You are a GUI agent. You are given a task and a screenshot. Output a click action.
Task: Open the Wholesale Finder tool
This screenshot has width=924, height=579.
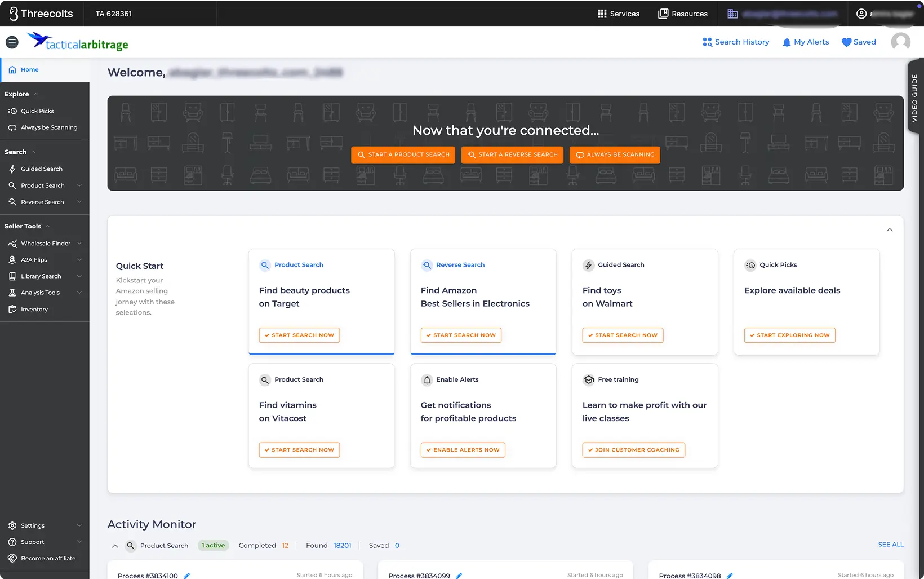coord(45,243)
